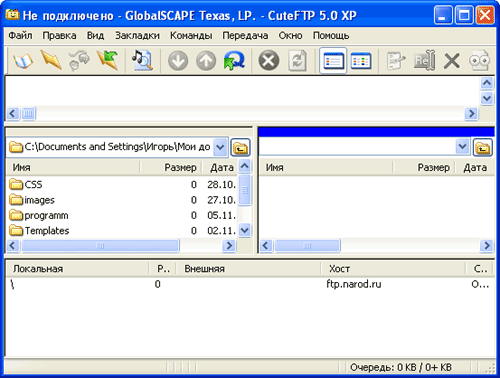
Task: Click the Refresh page icon
Action: 297,61
